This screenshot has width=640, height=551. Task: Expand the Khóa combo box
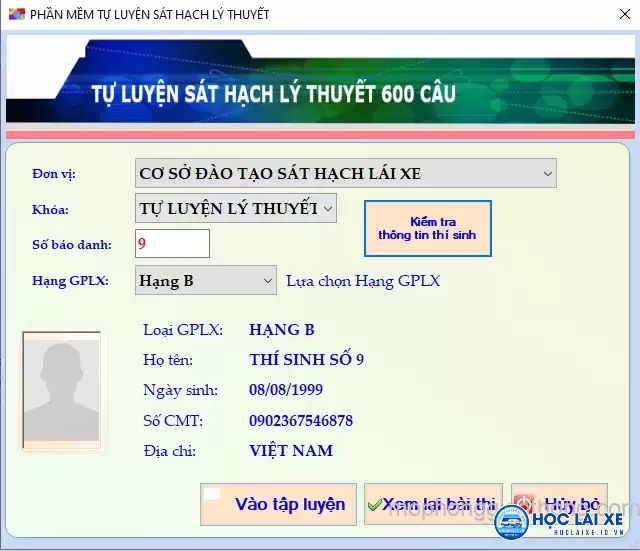click(x=236, y=209)
